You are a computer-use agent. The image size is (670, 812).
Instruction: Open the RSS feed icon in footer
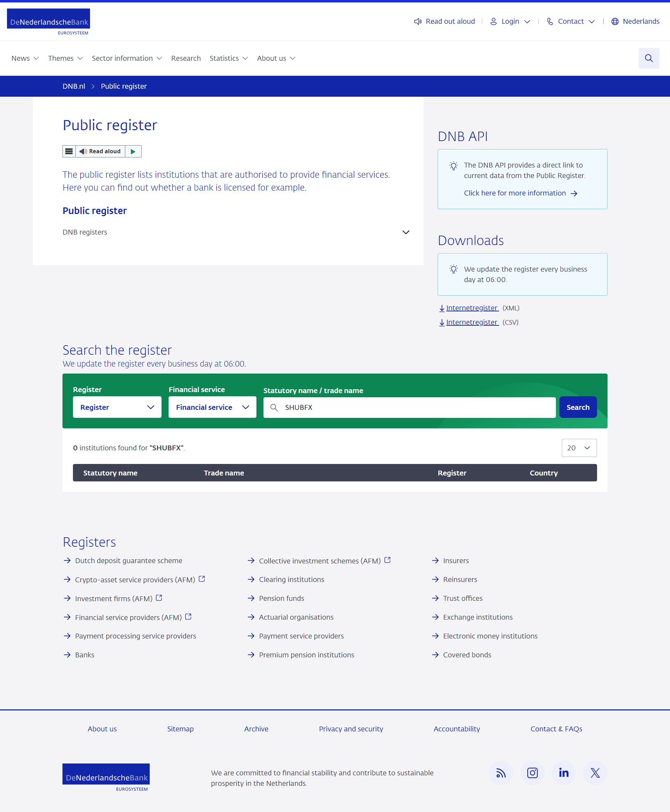coord(500,773)
